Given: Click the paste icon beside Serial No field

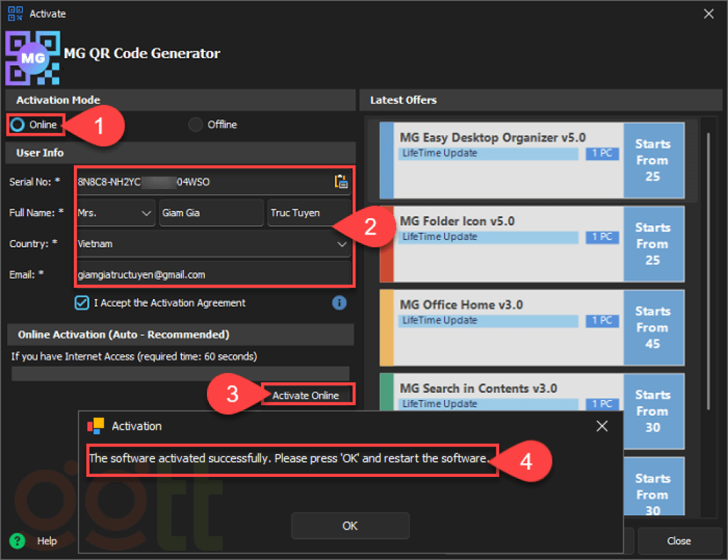Looking at the screenshot, I should tap(341, 182).
